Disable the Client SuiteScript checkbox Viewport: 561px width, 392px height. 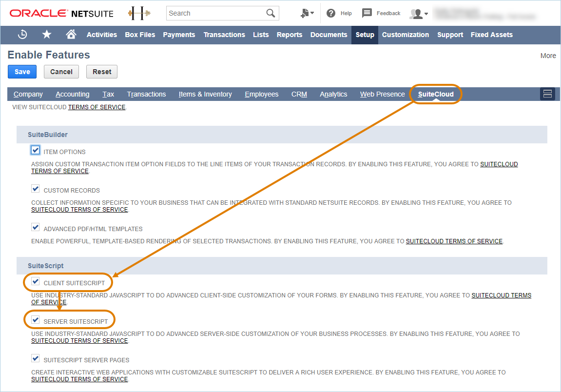(36, 281)
